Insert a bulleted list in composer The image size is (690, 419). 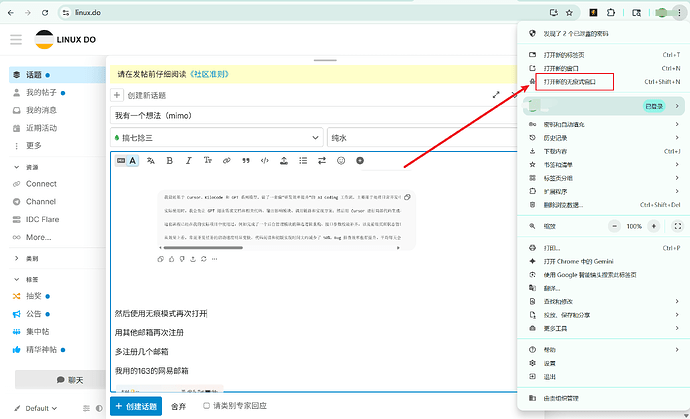click(x=303, y=161)
